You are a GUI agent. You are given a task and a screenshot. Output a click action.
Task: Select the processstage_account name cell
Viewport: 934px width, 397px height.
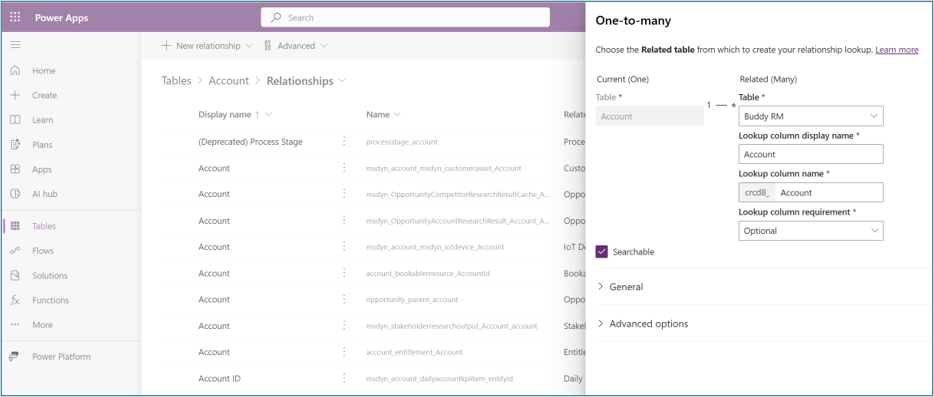pyautogui.click(x=402, y=142)
